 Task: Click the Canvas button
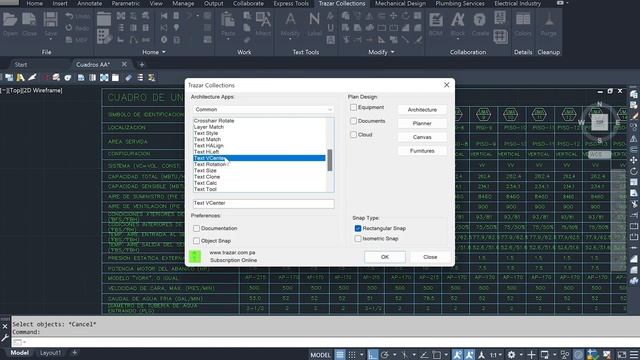pos(422,137)
